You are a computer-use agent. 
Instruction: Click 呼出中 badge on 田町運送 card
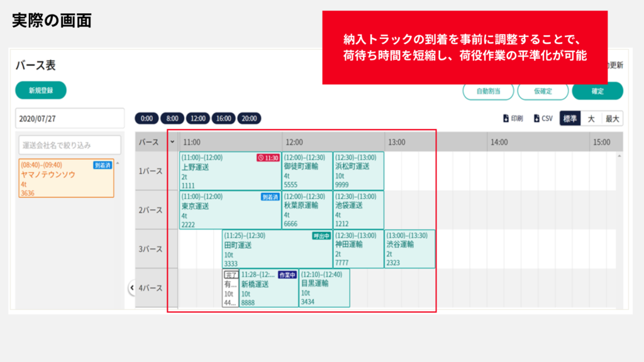pos(321,236)
